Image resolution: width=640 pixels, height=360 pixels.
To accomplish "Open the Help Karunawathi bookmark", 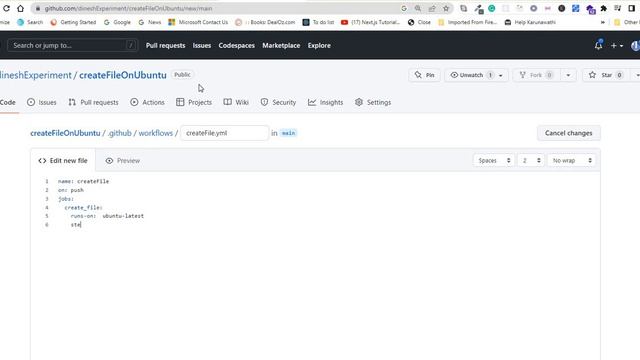I will (x=530, y=22).
